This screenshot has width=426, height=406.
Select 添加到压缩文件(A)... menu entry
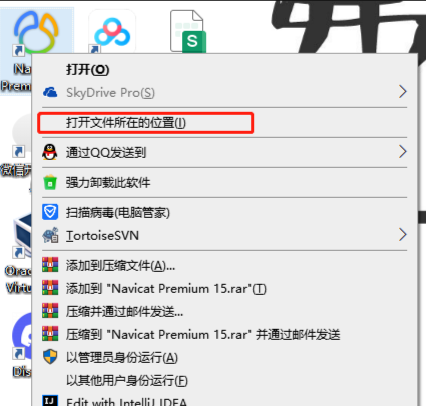[x=120, y=266]
